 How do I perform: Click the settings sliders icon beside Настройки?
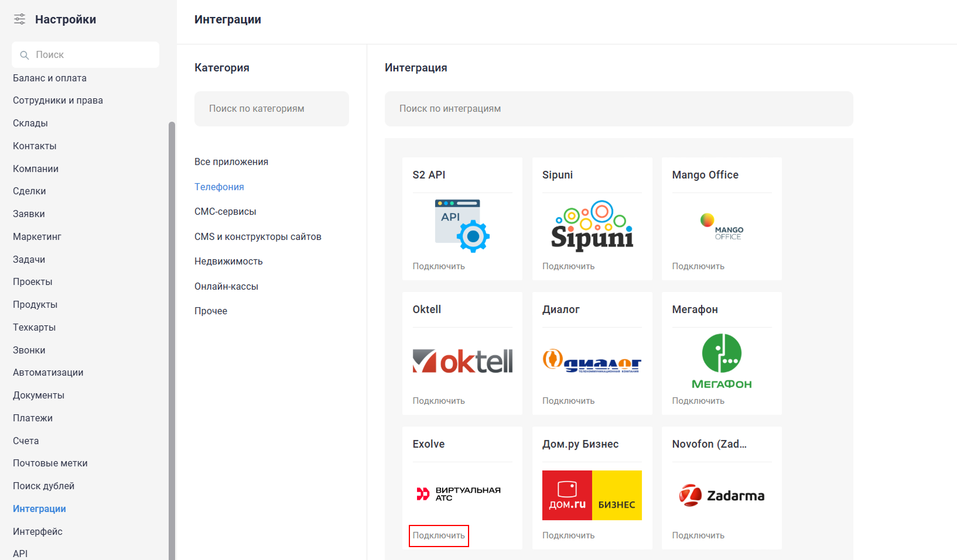20,19
